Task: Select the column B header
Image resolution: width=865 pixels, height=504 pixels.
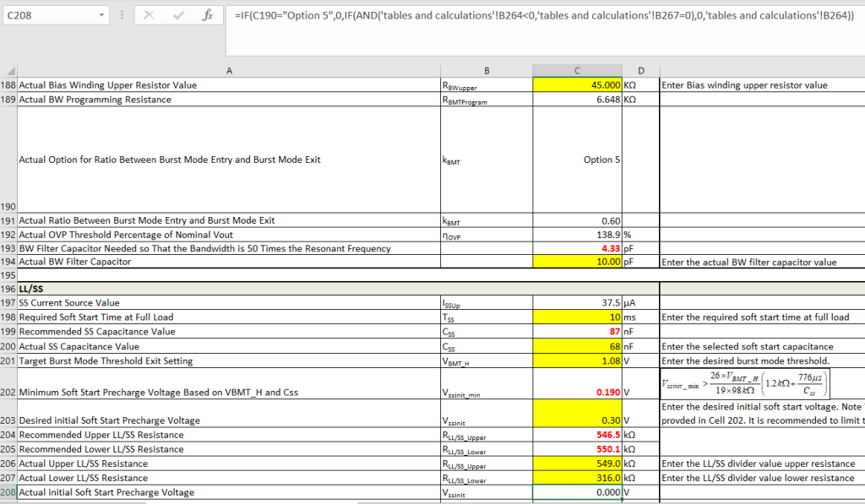Action: (x=486, y=71)
